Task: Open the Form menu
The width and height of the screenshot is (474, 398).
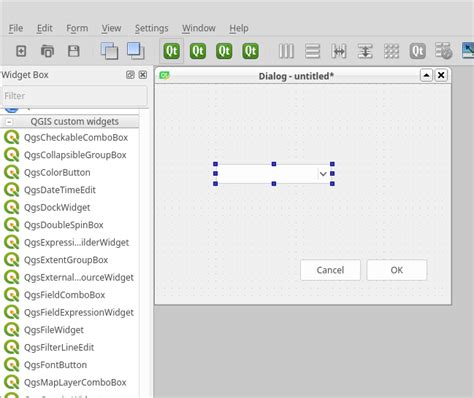Action: click(77, 28)
